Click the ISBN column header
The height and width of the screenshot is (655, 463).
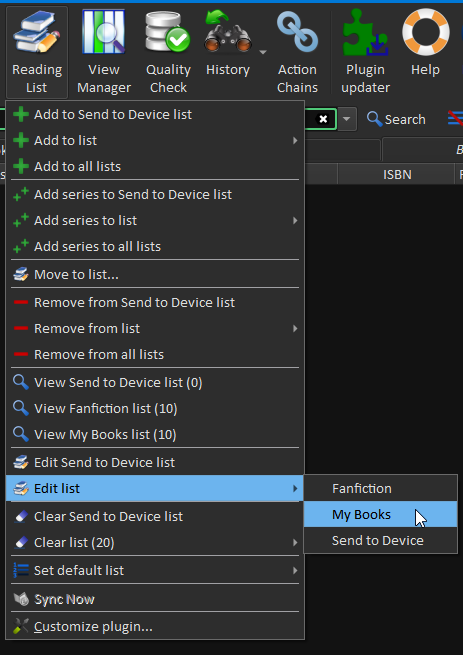[396, 174]
